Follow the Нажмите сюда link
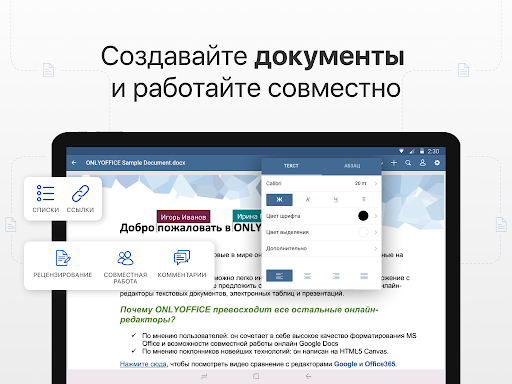 coord(143,364)
